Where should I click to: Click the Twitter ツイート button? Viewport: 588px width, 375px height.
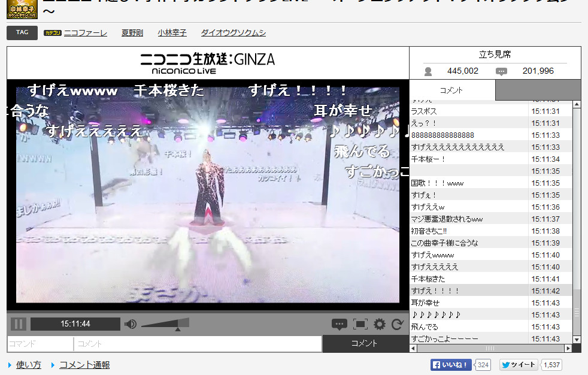[x=519, y=365]
